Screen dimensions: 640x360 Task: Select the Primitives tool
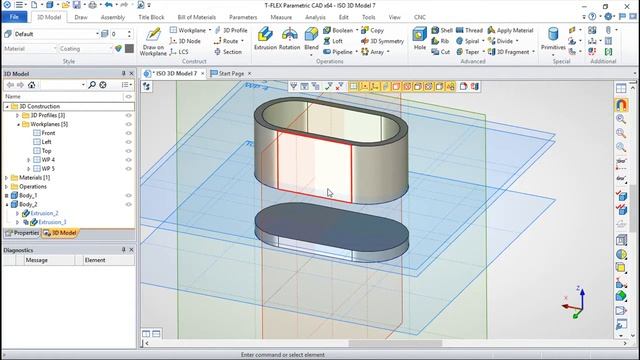tap(553, 40)
